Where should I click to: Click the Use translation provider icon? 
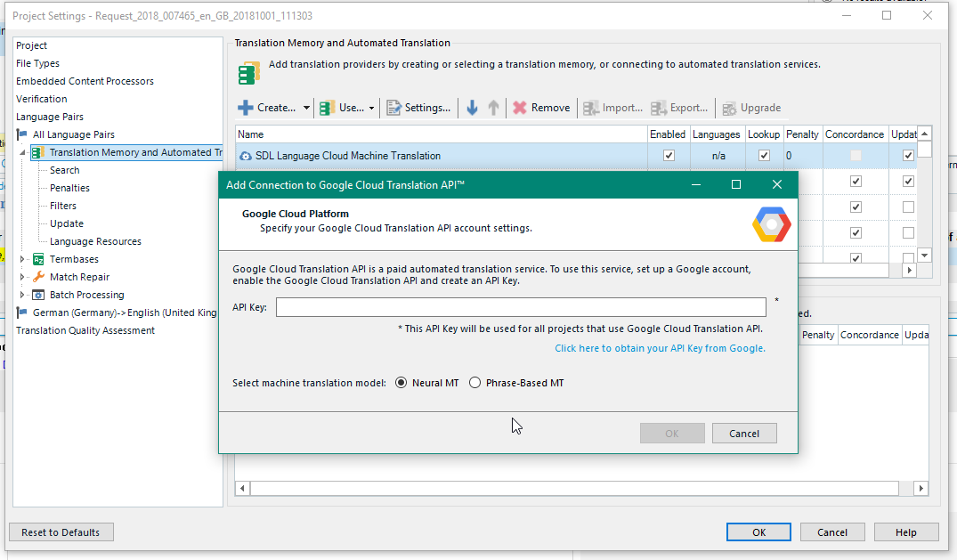click(x=328, y=108)
